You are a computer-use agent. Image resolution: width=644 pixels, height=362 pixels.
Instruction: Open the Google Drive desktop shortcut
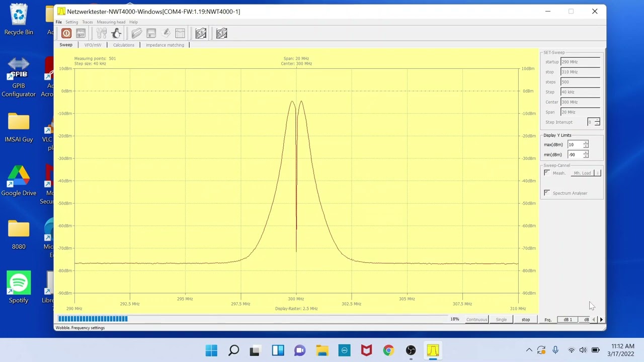19,181
